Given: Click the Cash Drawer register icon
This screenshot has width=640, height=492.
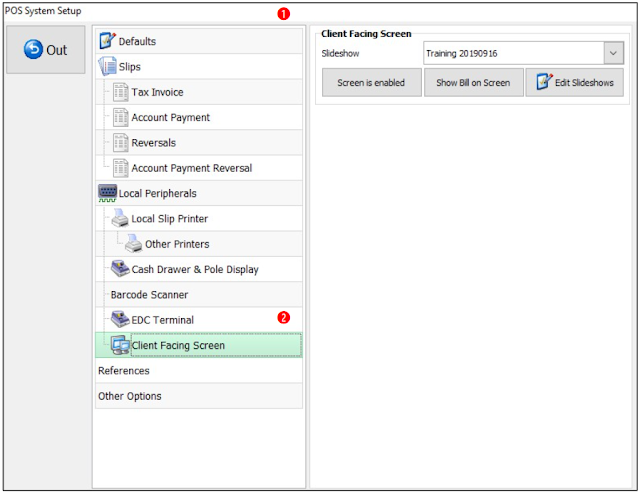Looking at the screenshot, I should pos(120,269).
